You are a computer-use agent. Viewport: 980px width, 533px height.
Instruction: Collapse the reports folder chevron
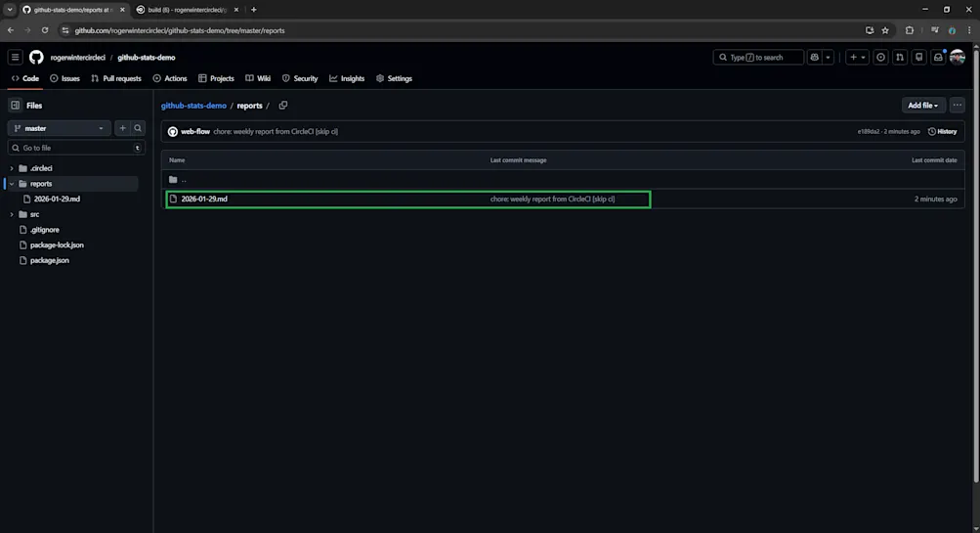click(12, 184)
